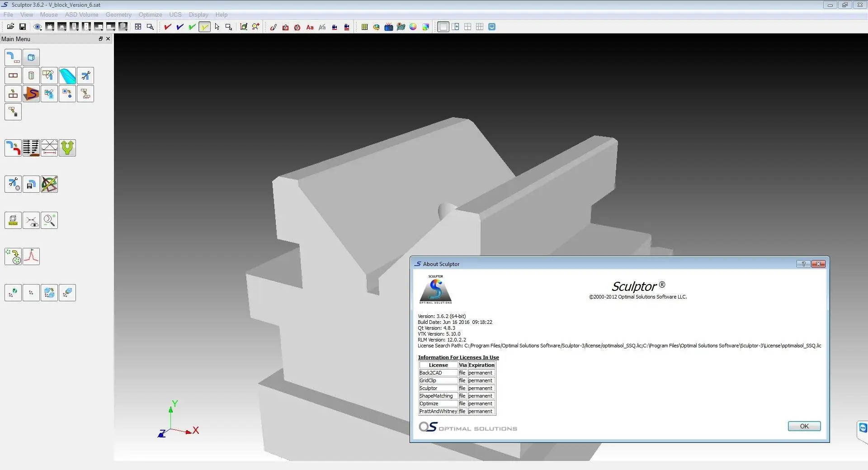Click the gray cylinder icon in Main Menu

pyautogui.click(x=31, y=76)
